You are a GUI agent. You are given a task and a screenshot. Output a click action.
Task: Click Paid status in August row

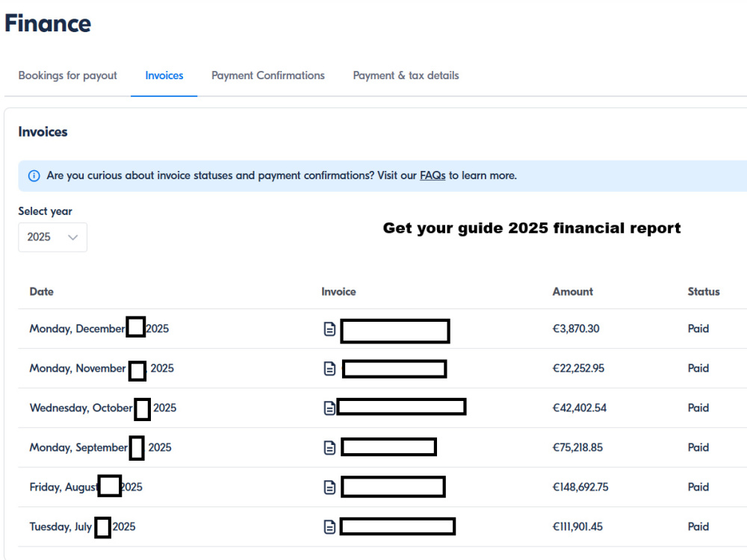(x=698, y=487)
